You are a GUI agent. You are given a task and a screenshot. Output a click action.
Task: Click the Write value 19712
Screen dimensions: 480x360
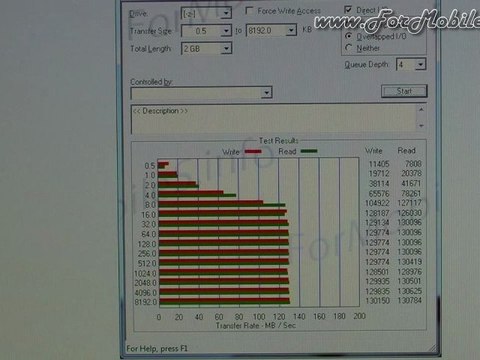click(x=379, y=173)
